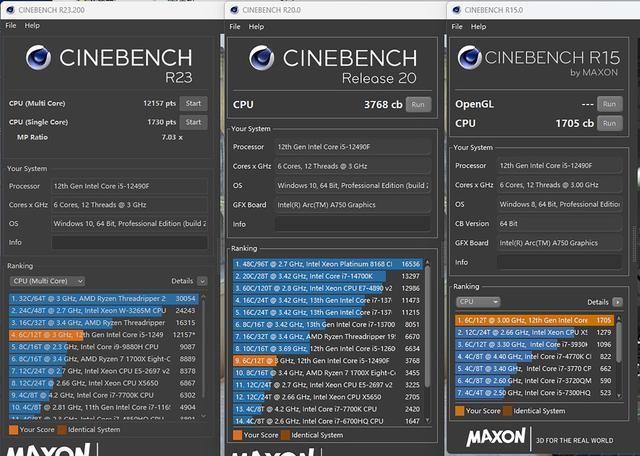This screenshot has height=456, width=640.
Task: Open File menu in Cinebench R15
Action: tap(457, 27)
